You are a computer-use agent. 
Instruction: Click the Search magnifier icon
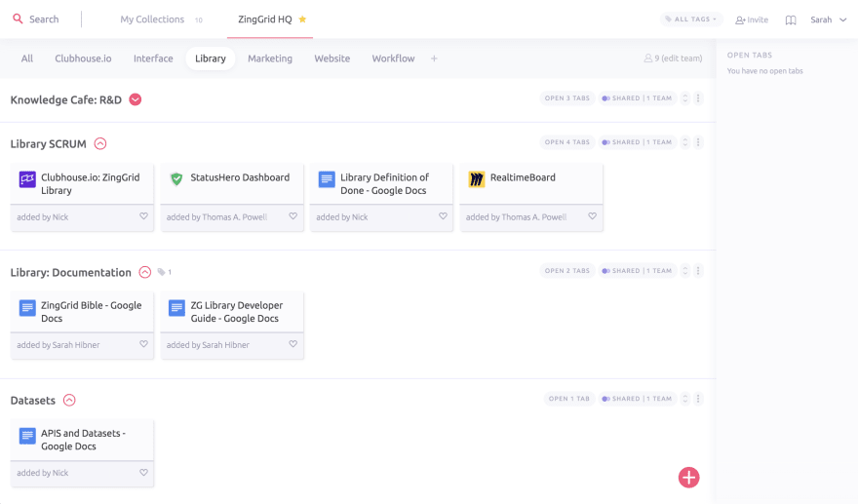point(19,19)
